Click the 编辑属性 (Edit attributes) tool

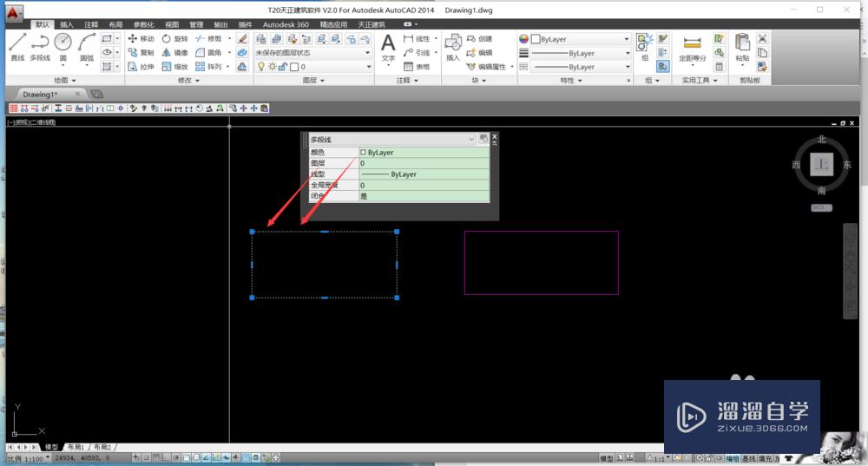(486, 67)
